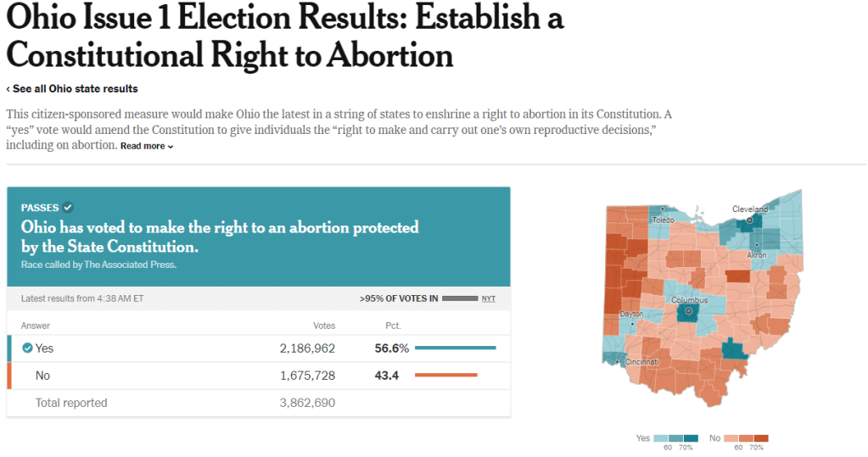Click the Columbus city marker on map
Image resolution: width=868 pixels, height=457 pixels.
click(689, 312)
